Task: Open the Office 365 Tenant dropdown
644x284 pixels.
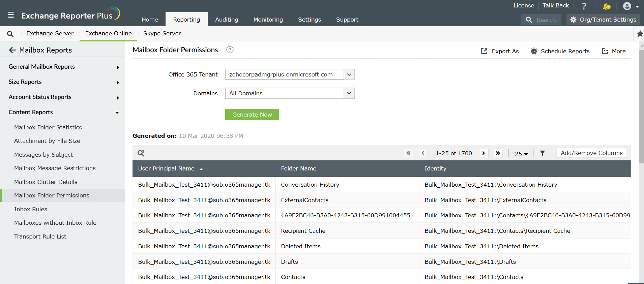Action: click(290, 74)
